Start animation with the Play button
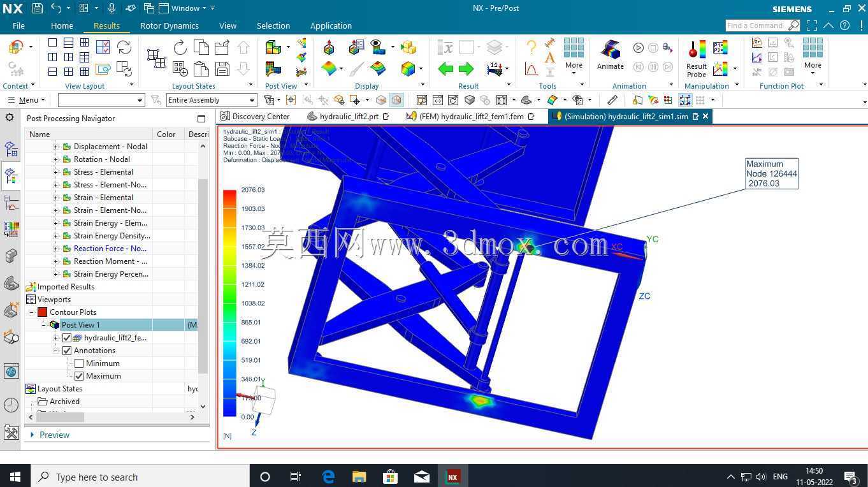 click(x=638, y=48)
